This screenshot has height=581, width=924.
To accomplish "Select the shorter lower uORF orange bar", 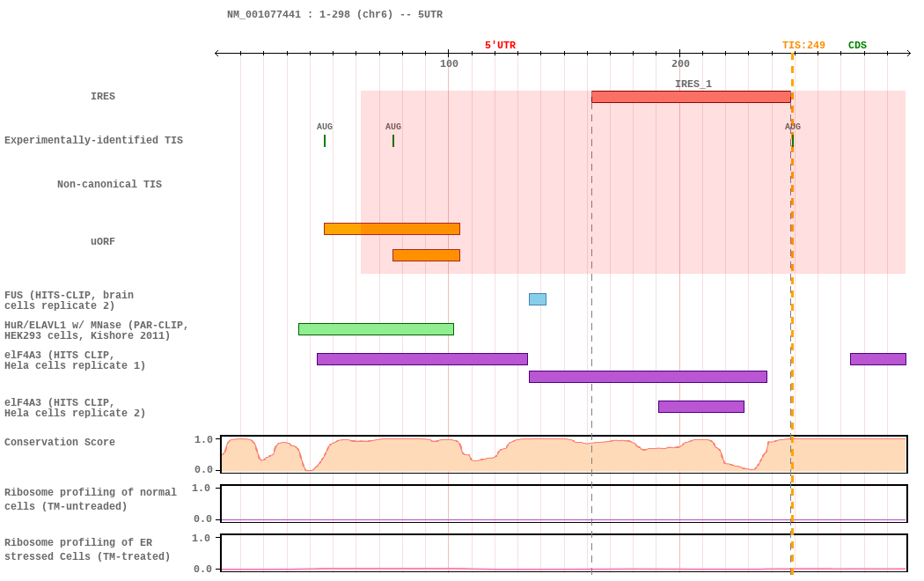I will 426,255.
